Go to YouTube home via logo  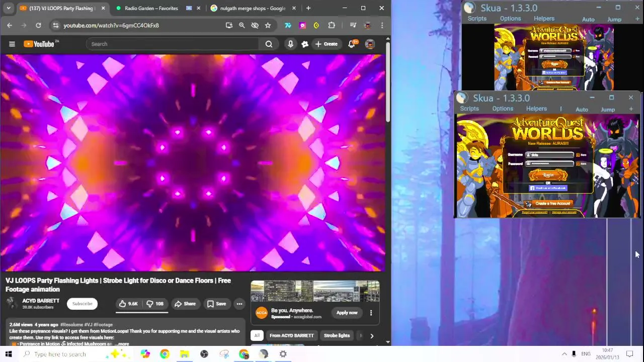[x=40, y=44]
